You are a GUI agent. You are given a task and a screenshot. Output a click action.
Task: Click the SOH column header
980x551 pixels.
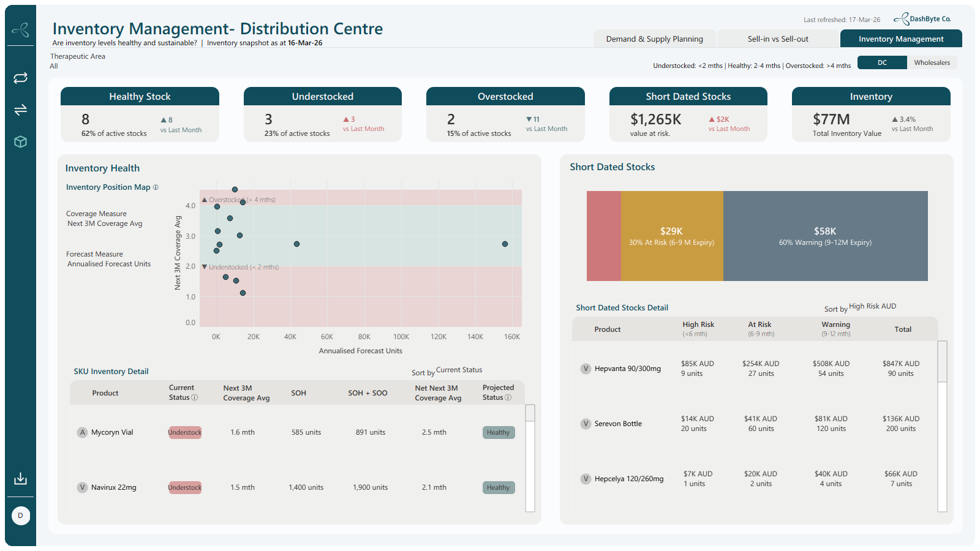pyautogui.click(x=298, y=393)
